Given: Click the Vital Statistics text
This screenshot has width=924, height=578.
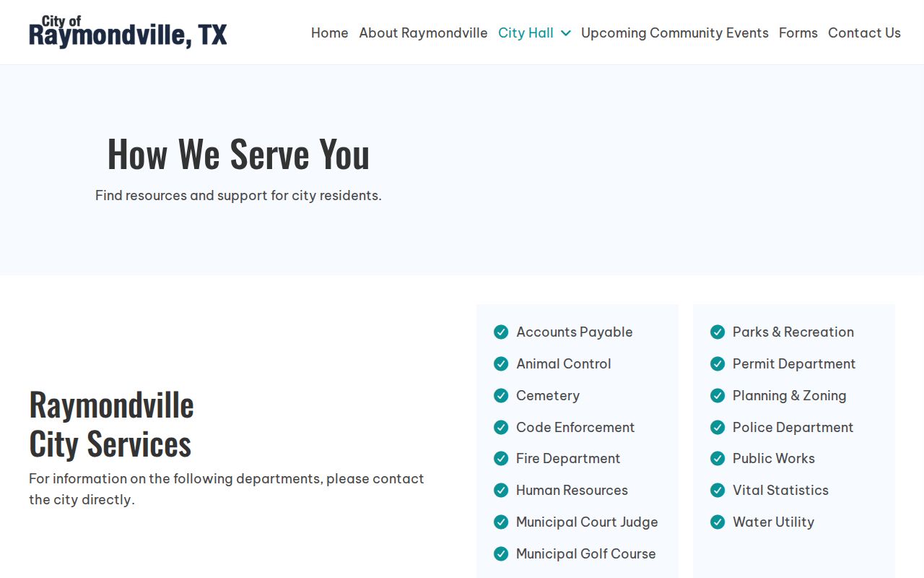Looking at the screenshot, I should point(780,490).
